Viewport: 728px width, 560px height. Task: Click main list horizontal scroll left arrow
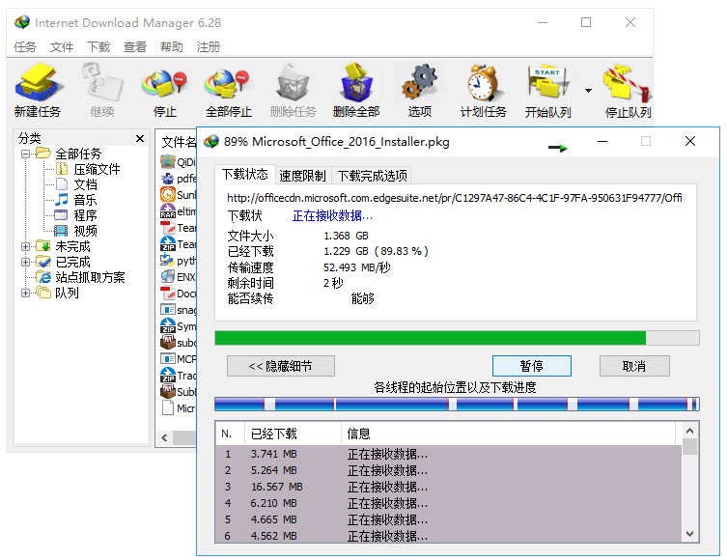[x=164, y=437]
